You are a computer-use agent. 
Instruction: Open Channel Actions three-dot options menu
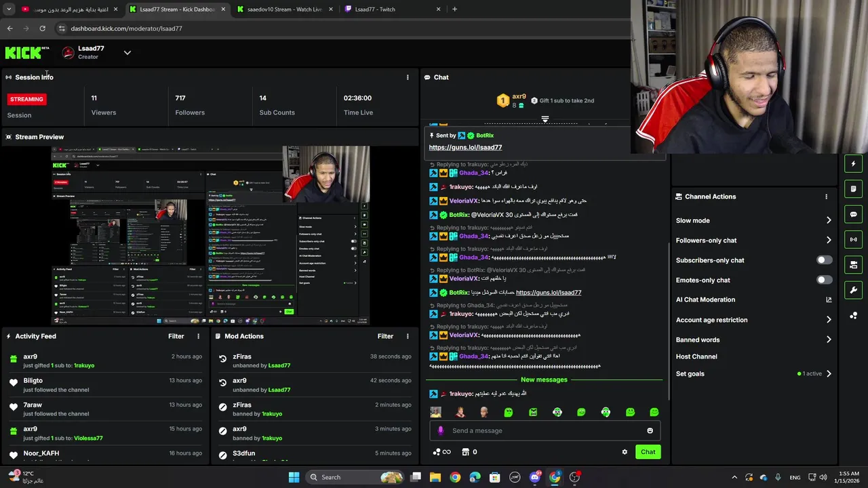click(x=826, y=197)
